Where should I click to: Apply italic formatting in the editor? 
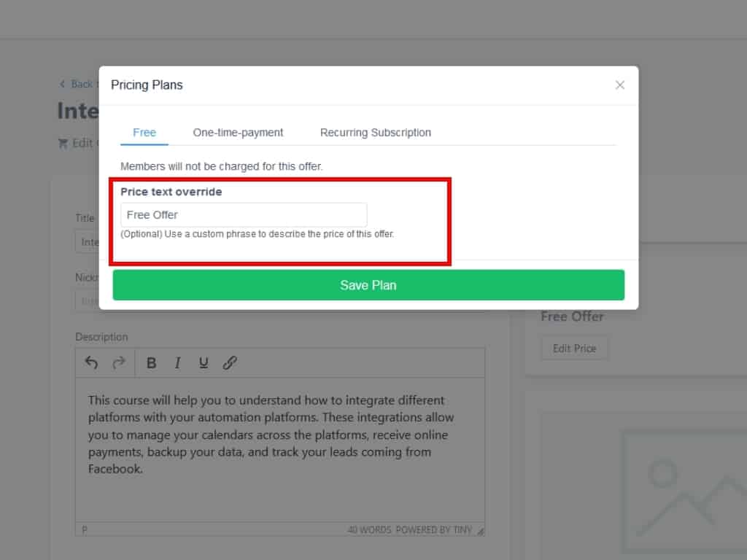tap(177, 362)
